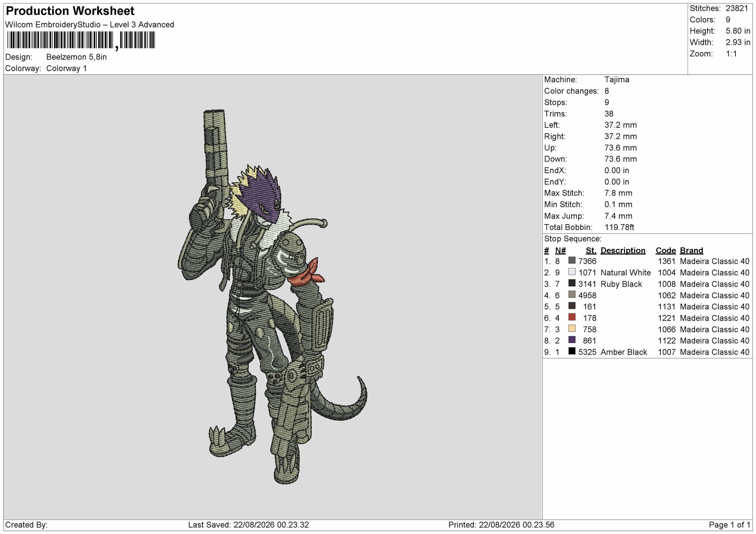The height and width of the screenshot is (534, 756).
Task: Click thread code '1004' in stop 2
Action: click(x=667, y=273)
